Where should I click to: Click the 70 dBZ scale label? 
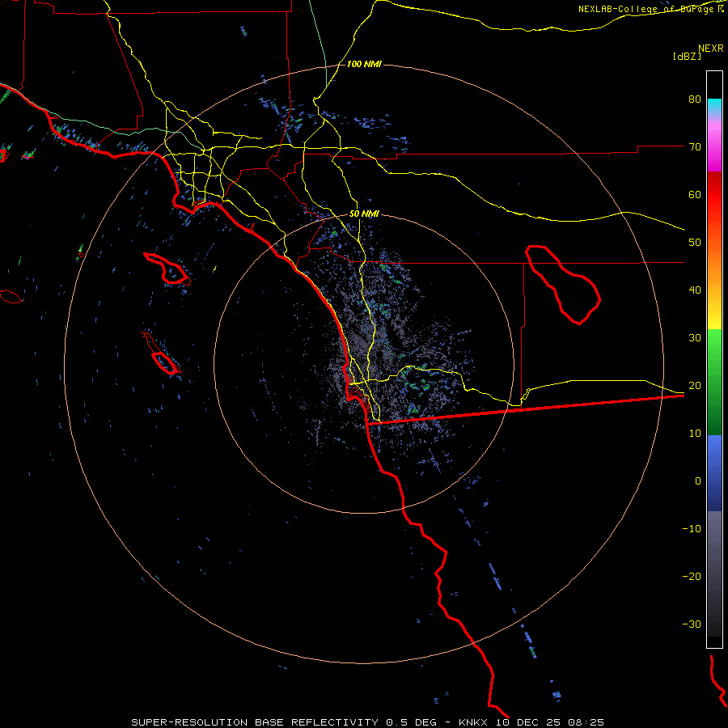(x=695, y=146)
